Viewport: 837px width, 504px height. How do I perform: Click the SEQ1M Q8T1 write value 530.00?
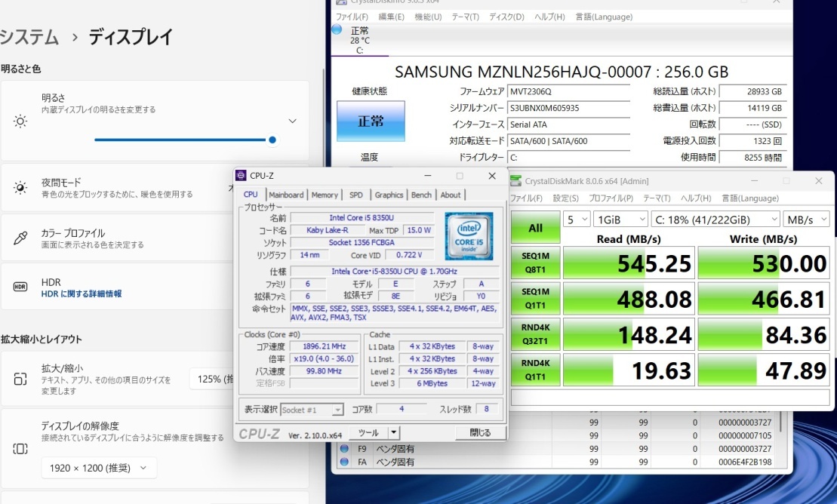point(764,263)
